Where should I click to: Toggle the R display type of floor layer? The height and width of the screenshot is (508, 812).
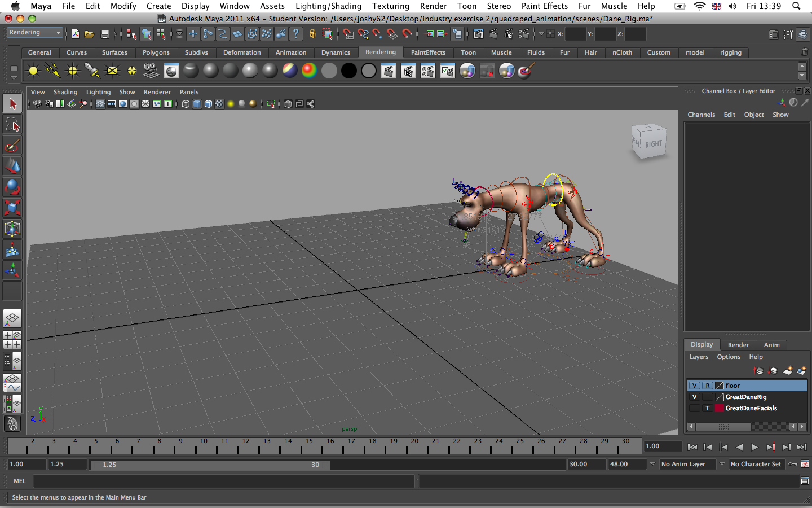coord(708,386)
